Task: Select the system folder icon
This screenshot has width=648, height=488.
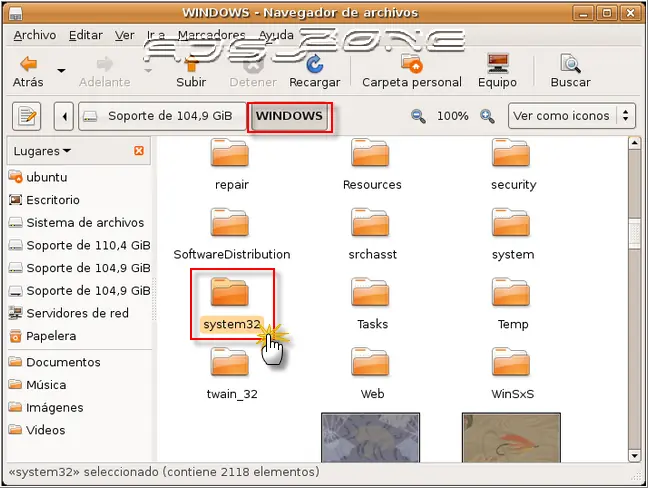Action: (x=511, y=222)
